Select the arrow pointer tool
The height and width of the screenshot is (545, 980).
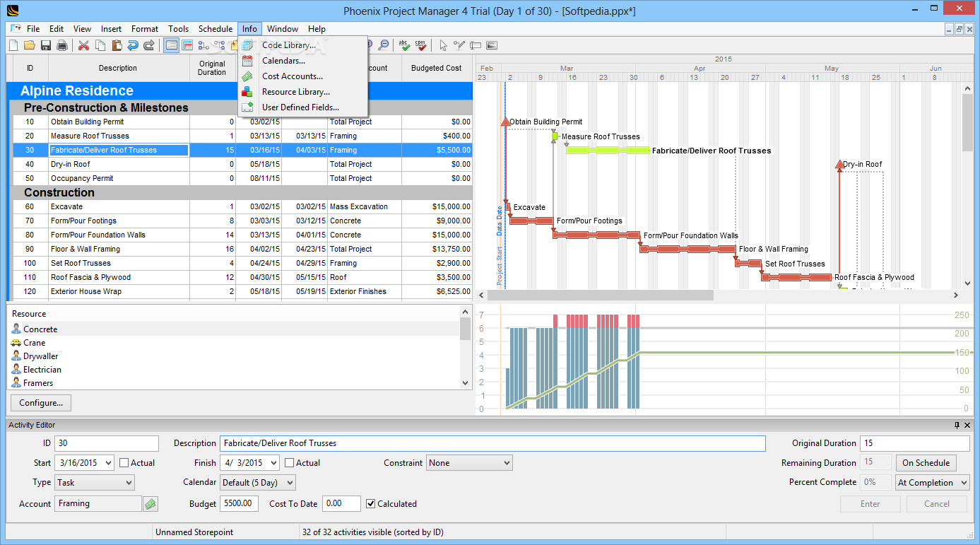pos(443,45)
